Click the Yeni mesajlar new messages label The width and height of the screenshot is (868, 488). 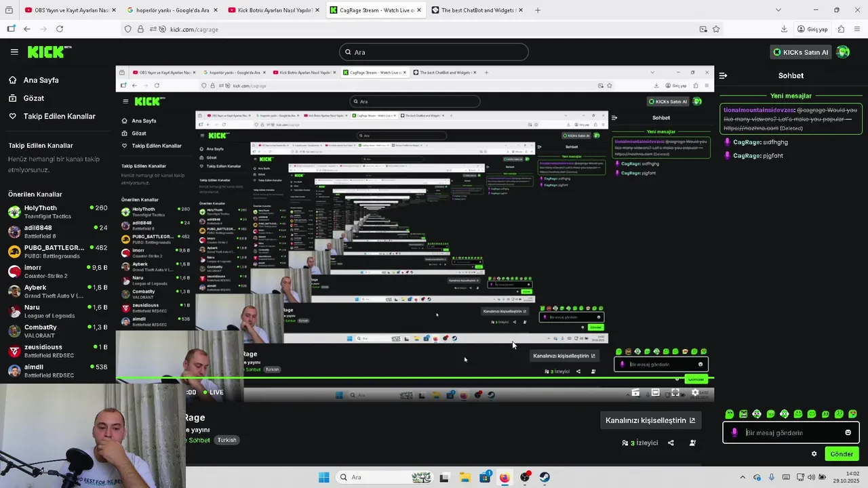click(791, 96)
